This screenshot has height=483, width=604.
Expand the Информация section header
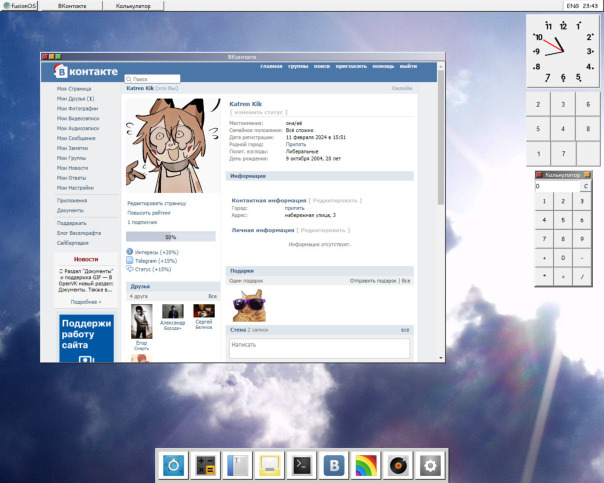(247, 175)
